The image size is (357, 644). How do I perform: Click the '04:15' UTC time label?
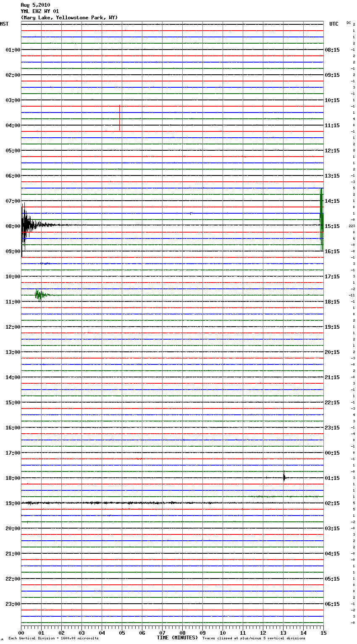(x=332, y=554)
